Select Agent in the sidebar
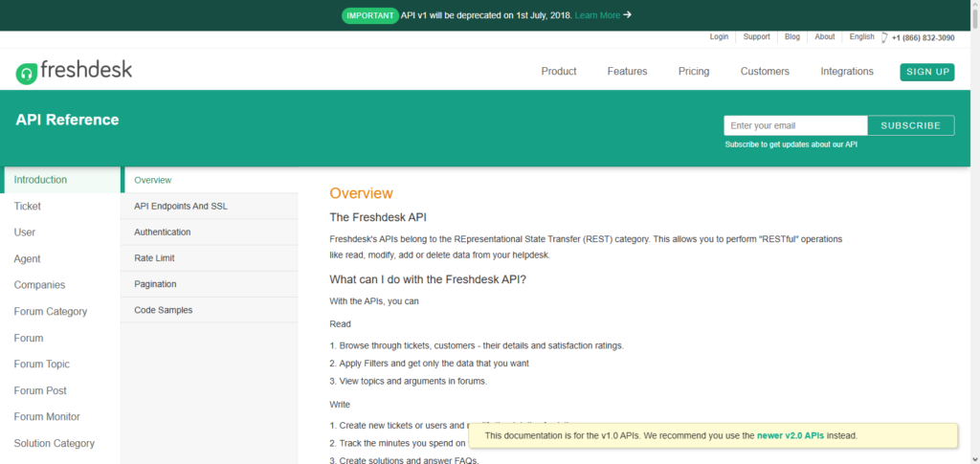Image resolution: width=980 pixels, height=464 pixels. pyautogui.click(x=60, y=258)
